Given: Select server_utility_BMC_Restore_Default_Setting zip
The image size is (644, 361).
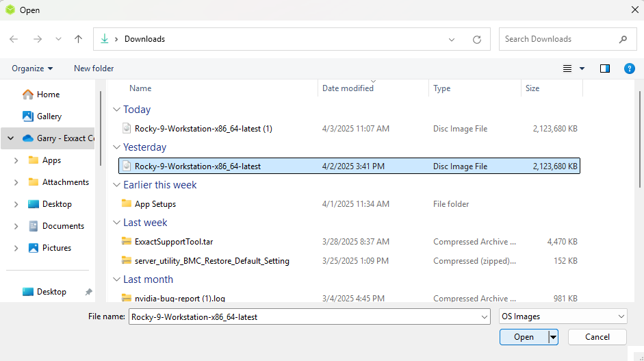Looking at the screenshot, I should [x=349, y=261].
